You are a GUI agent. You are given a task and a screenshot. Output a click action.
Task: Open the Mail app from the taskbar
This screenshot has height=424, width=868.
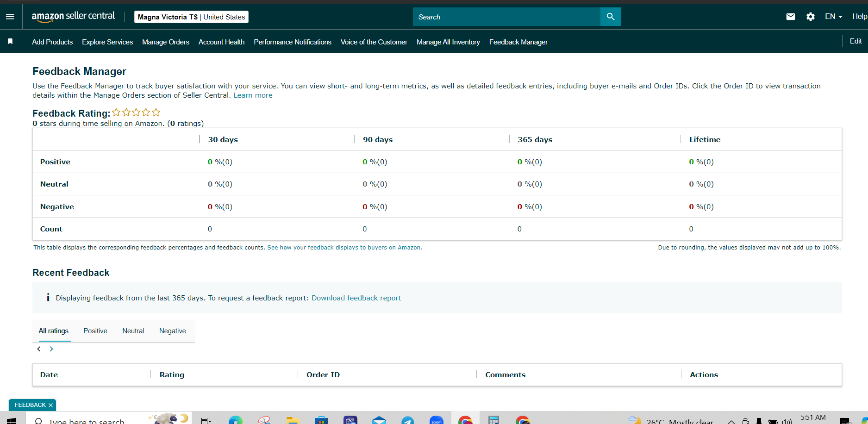click(x=379, y=420)
